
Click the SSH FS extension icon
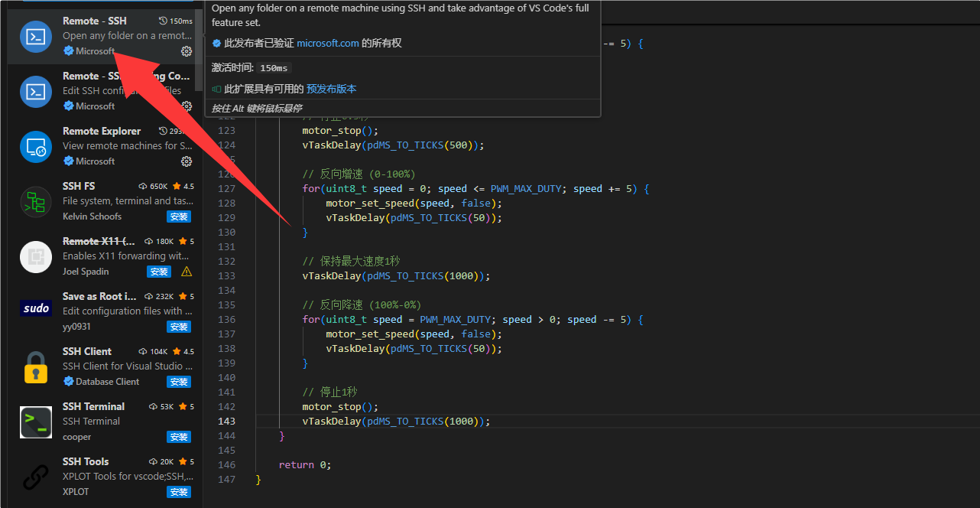click(36, 202)
